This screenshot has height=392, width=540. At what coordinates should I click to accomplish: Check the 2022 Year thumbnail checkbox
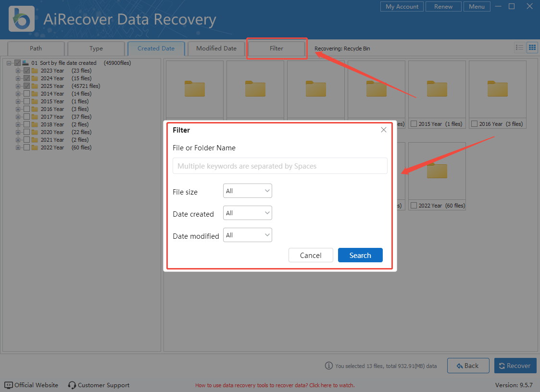pyautogui.click(x=414, y=206)
